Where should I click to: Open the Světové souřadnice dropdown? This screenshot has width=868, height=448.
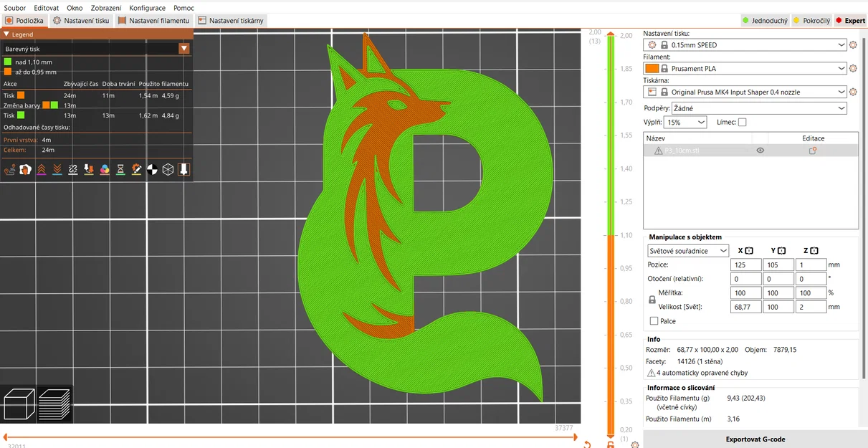688,251
